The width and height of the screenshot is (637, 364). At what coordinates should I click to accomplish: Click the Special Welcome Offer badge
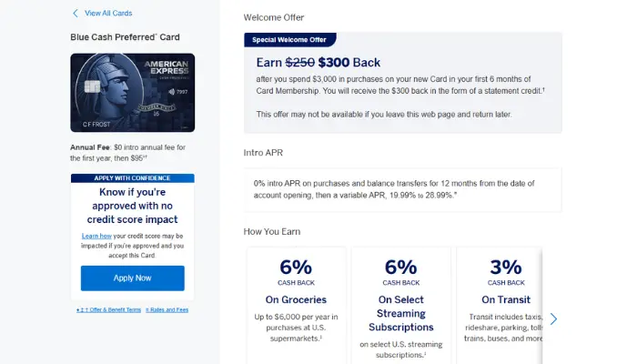pyautogui.click(x=289, y=40)
